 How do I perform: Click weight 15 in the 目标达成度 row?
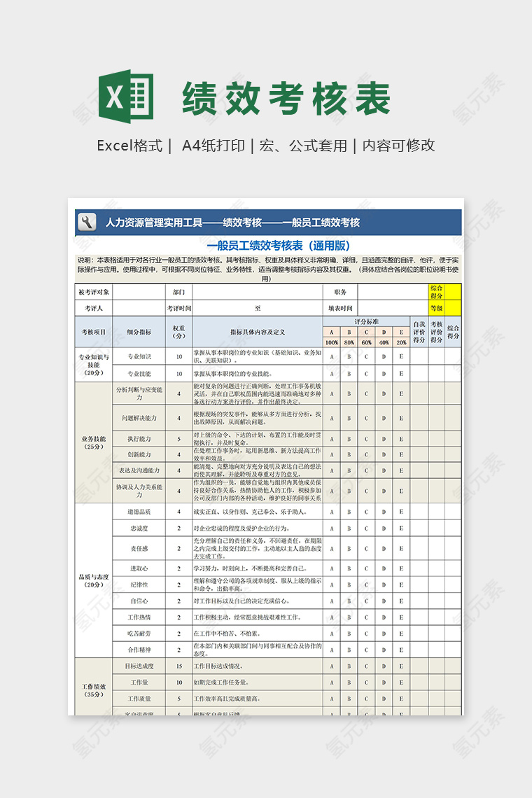[178, 666]
